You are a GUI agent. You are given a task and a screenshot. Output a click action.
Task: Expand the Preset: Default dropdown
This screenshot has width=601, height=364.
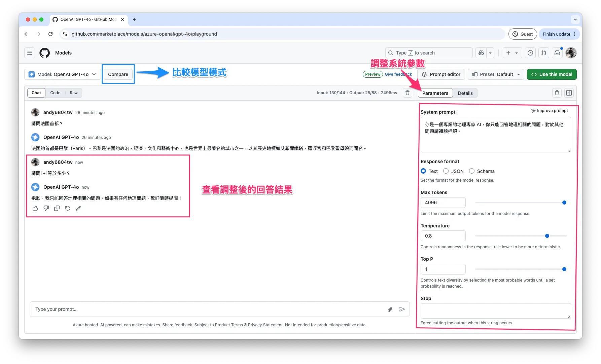(496, 74)
